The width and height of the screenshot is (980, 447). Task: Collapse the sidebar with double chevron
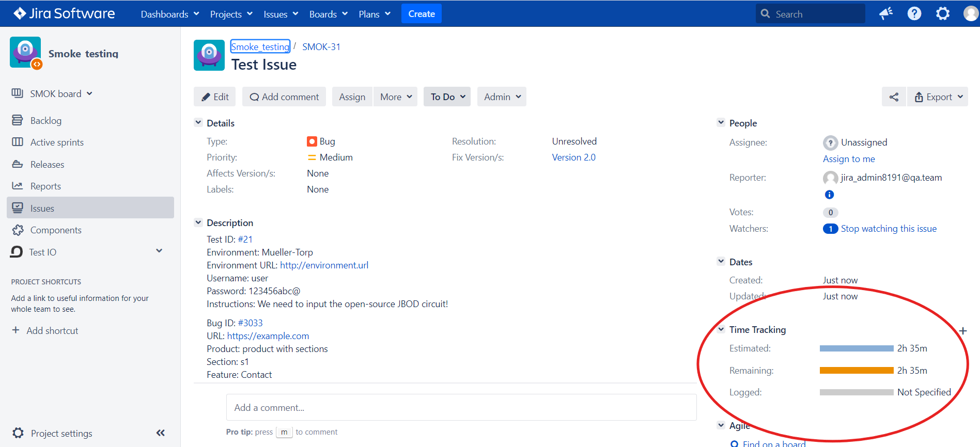pos(161,433)
